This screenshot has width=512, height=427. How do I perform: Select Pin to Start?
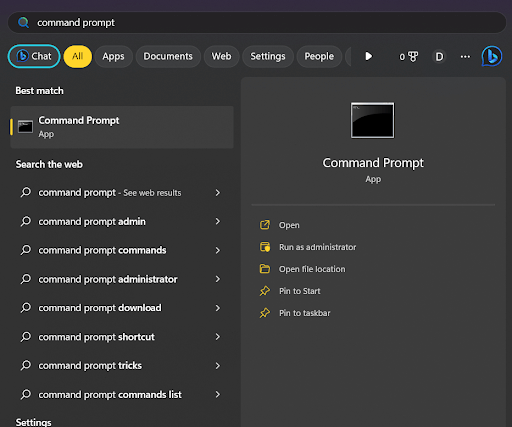point(300,291)
